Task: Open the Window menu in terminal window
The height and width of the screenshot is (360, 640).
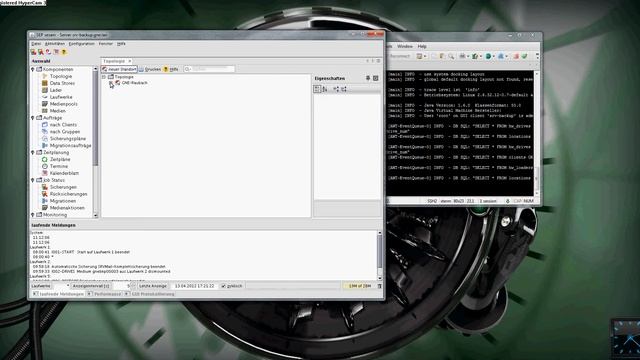Action: pyautogui.click(x=405, y=47)
